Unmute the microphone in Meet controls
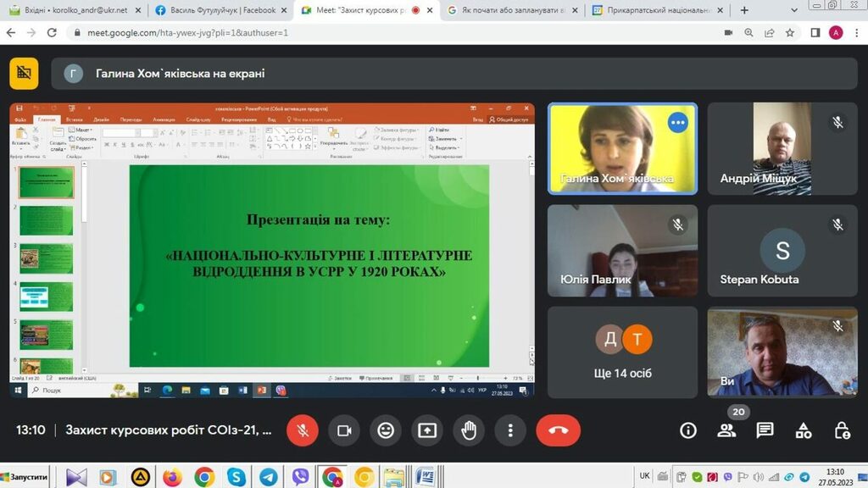 point(302,430)
